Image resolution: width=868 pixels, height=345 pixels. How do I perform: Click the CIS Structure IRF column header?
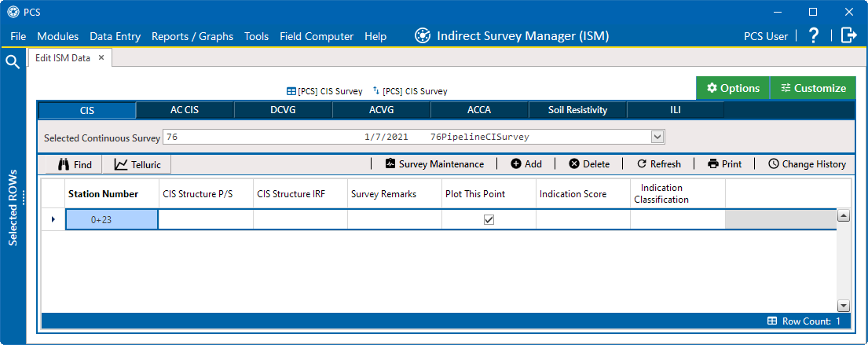[300, 194]
